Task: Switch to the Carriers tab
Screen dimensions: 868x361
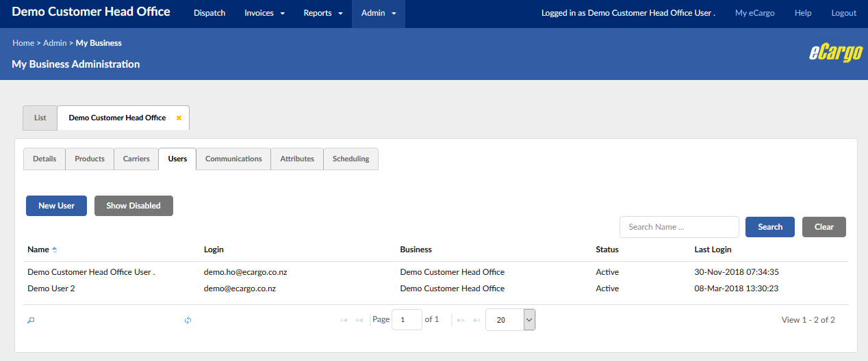Action: pos(136,159)
